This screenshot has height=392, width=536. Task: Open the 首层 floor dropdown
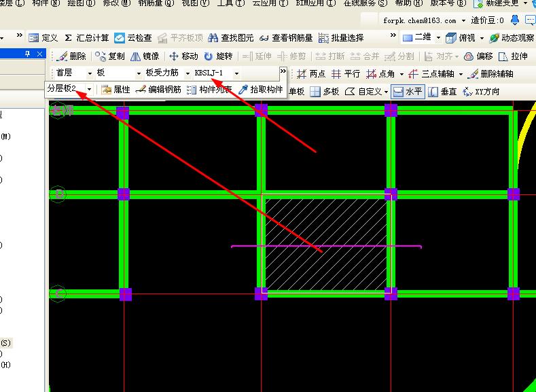tap(90, 73)
